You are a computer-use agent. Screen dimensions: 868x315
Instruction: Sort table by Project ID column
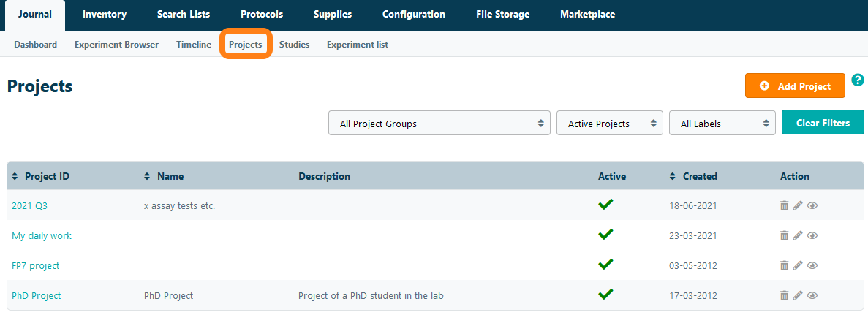click(47, 176)
